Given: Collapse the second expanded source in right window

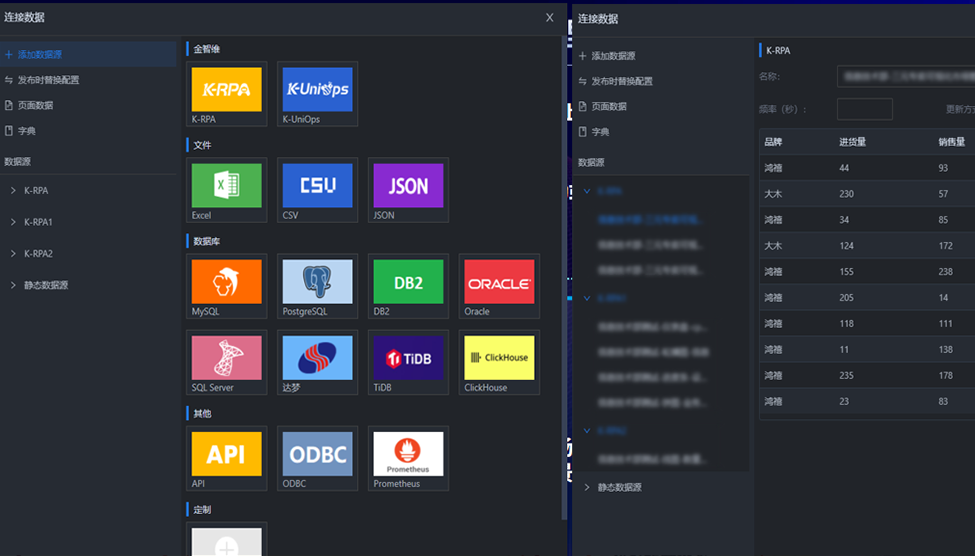Looking at the screenshot, I should point(587,299).
